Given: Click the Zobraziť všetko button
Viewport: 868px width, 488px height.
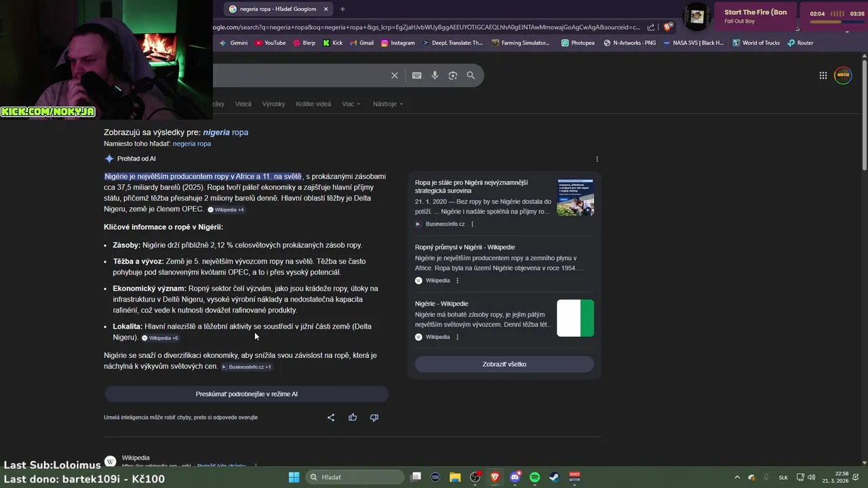Looking at the screenshot, I should [x=505, y=364].
